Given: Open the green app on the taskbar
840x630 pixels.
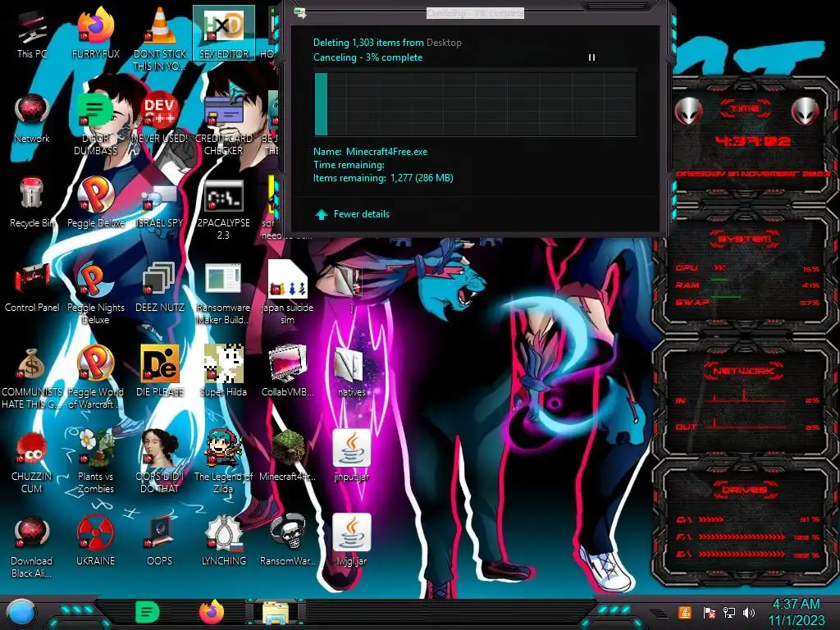Looking at the screenshot, I should pyautogui.click(x=147, y=612).
